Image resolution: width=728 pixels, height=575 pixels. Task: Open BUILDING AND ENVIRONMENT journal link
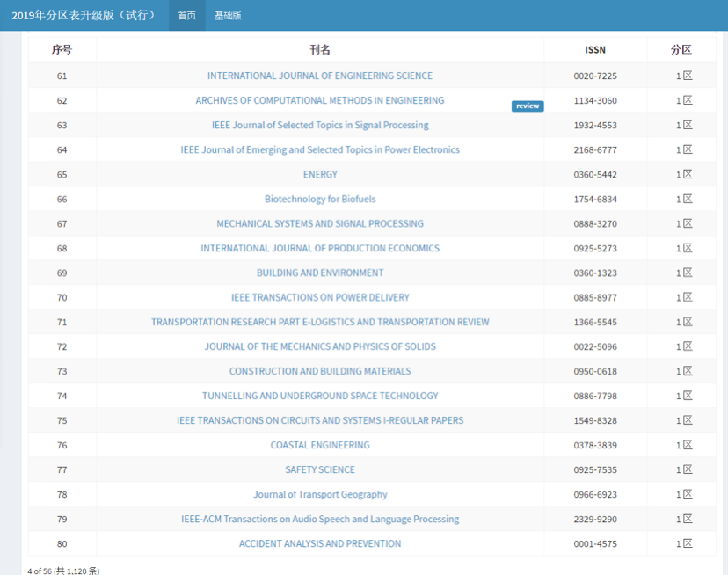point(320,273)
